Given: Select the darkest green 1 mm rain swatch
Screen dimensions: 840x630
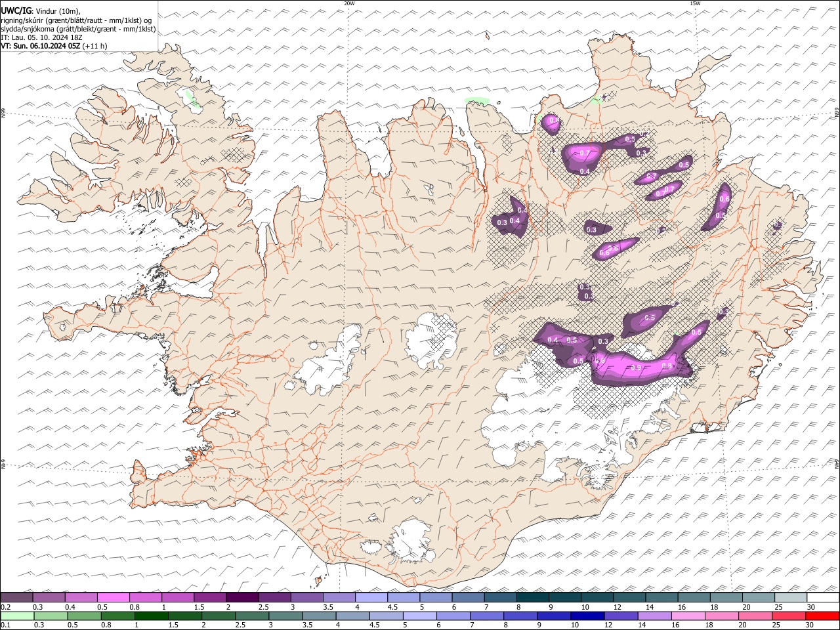Looking at the screenshot, I should [151, 616].
